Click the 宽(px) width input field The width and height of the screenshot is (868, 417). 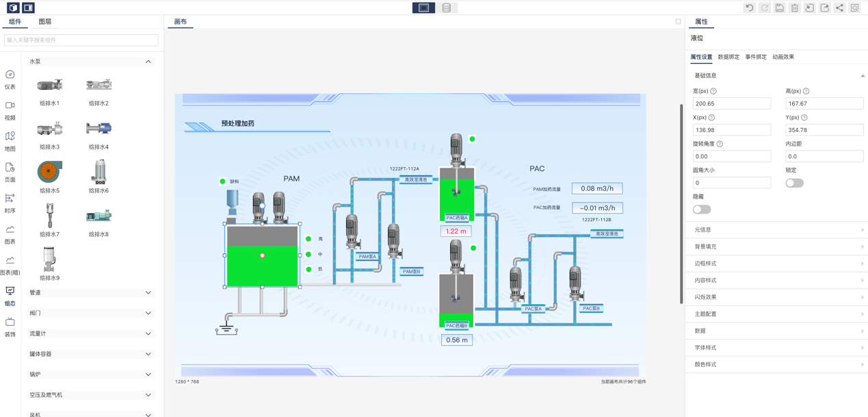point(731,103)
